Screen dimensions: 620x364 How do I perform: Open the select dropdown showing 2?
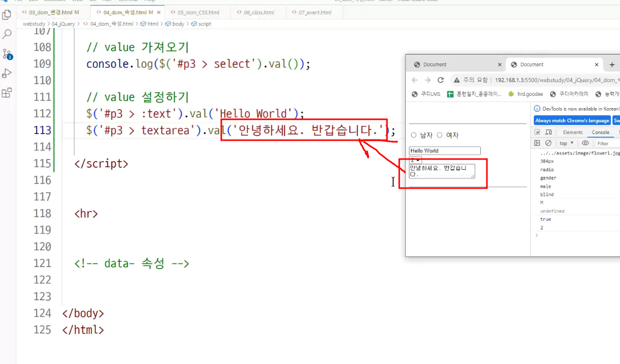[415, 160]
